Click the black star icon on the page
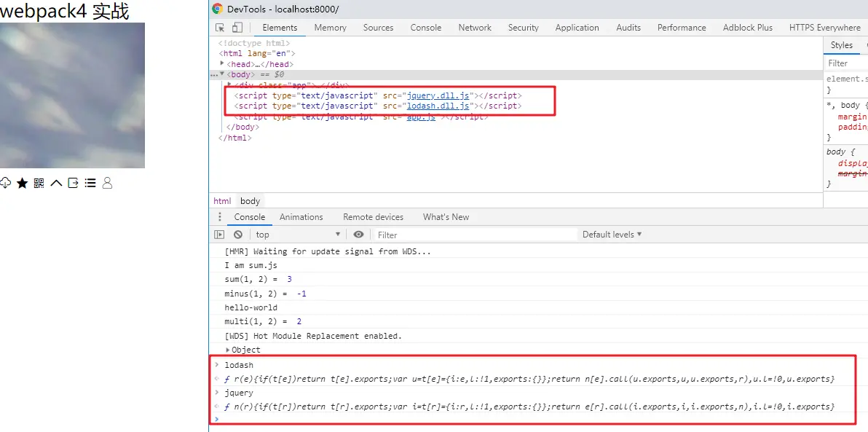868x432 pixels. [x=22, y=183]
